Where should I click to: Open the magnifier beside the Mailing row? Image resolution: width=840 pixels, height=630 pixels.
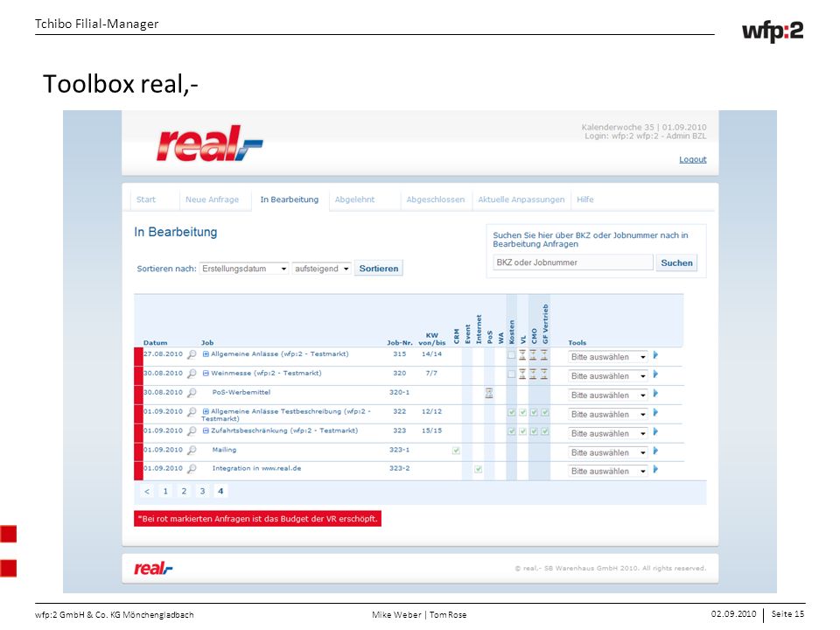192,450
